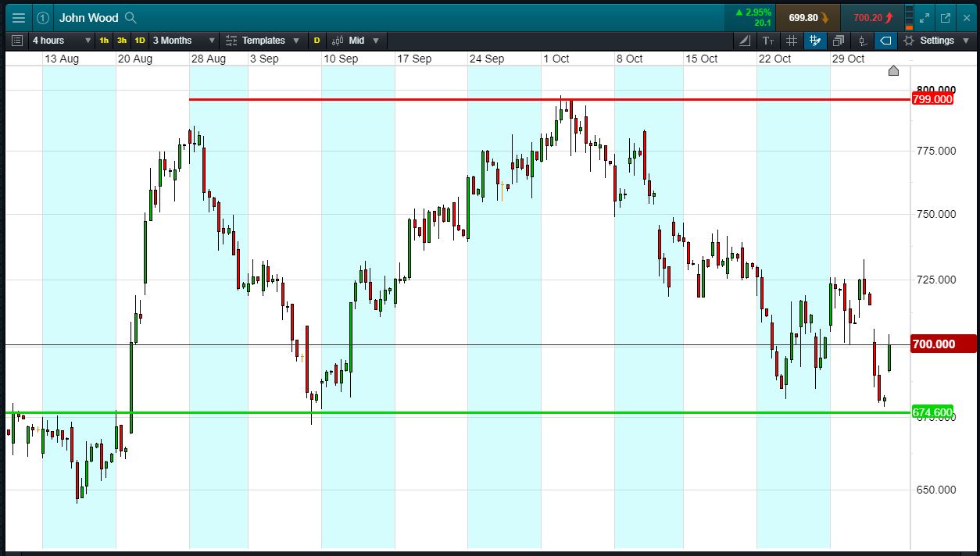Select the trend line drawing tool
980x556 pixels.
pos(745,41)
